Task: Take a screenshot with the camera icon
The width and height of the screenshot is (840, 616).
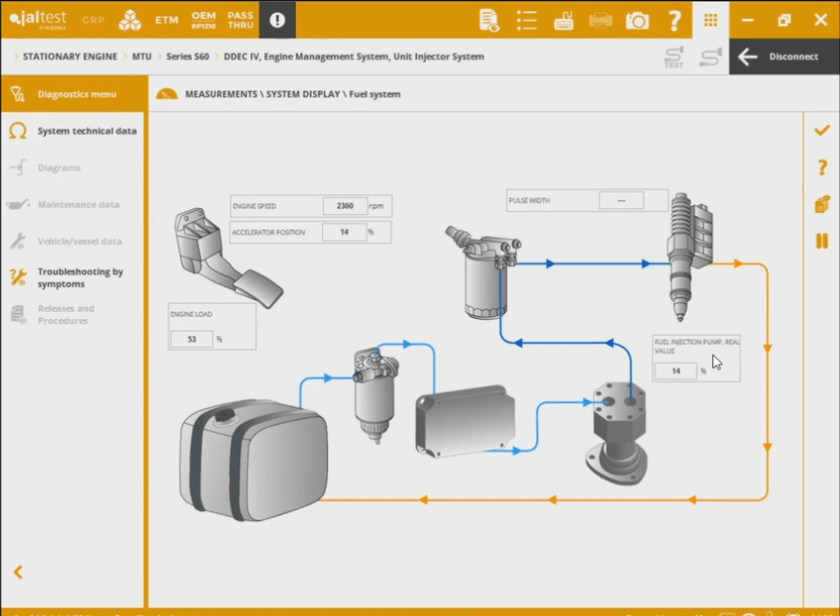Action: point(637,19)
